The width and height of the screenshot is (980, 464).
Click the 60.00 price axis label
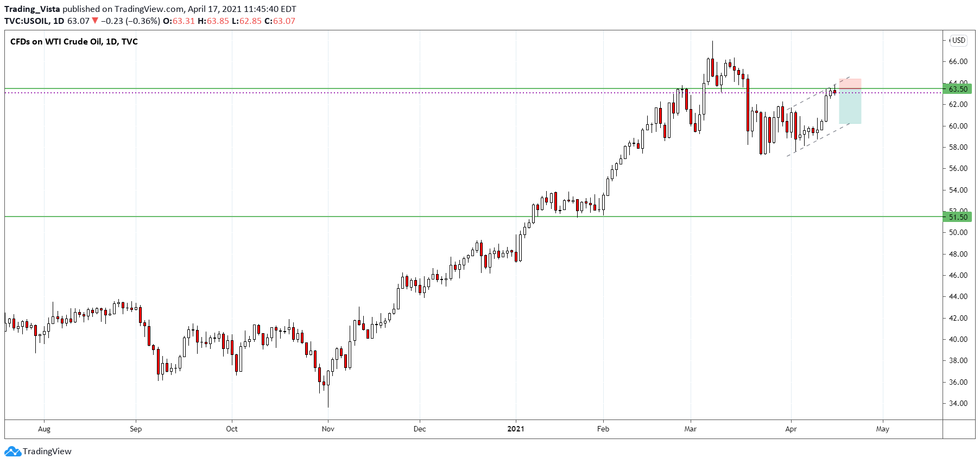pyautogui.click(x=958, y=126)
